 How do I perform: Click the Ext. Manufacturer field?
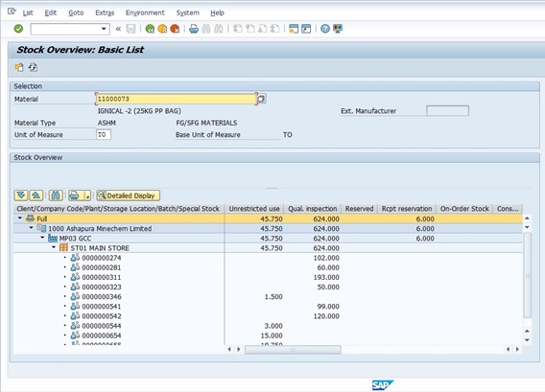pos(447,111)
